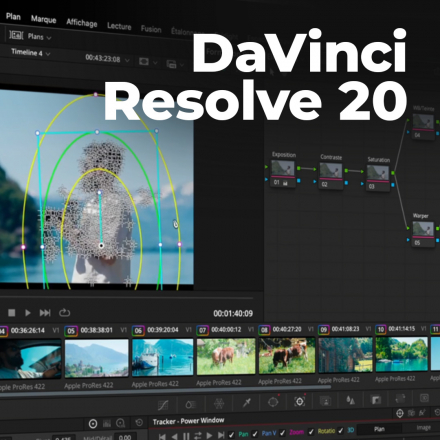Open the 3D palette icon
The width and height of the screenshot is (440, 440).
[424, 398]
